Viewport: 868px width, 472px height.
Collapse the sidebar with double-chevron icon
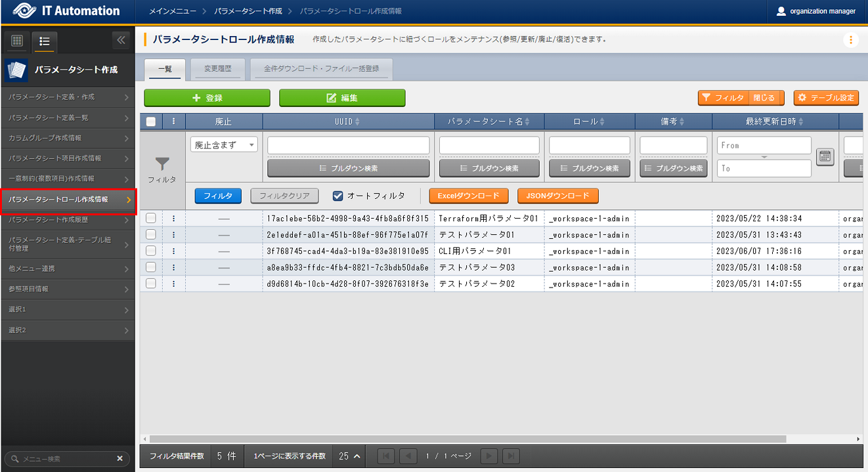[x=120, y=40]
